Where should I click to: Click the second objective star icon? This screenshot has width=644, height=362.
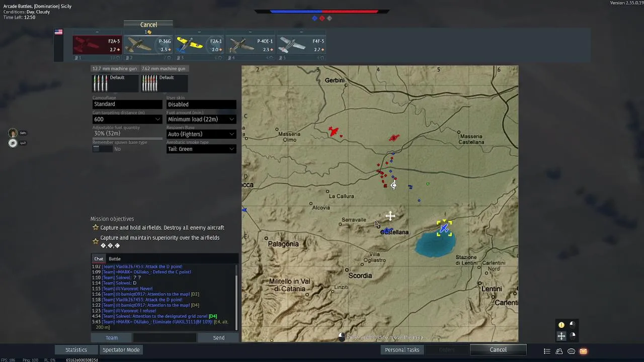[x=96, y=241]
